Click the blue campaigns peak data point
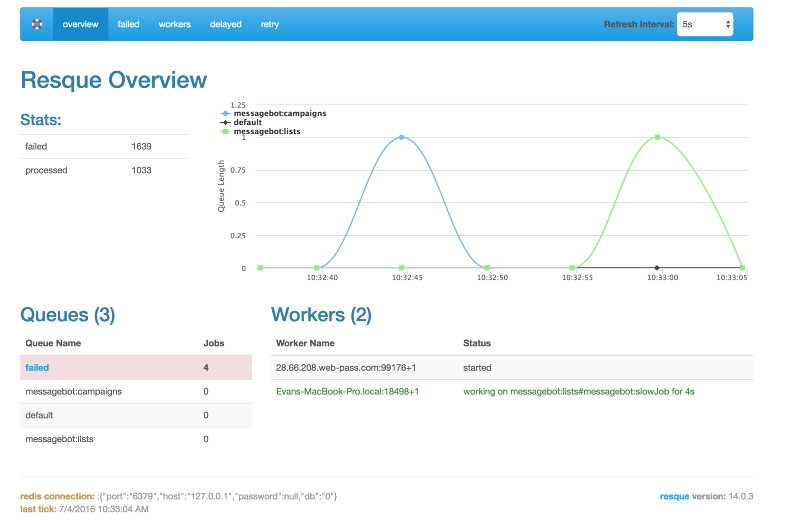Screen dimensions: 800x522 [x=402, y=137]
